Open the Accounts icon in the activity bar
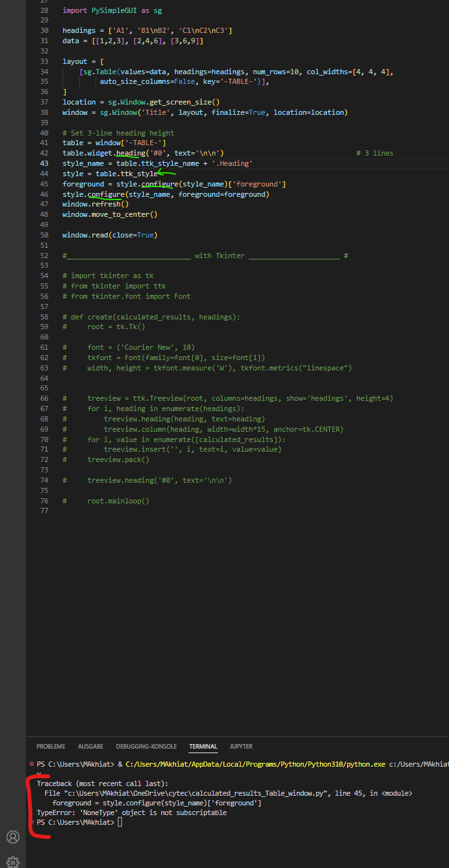 click(13, 837)
